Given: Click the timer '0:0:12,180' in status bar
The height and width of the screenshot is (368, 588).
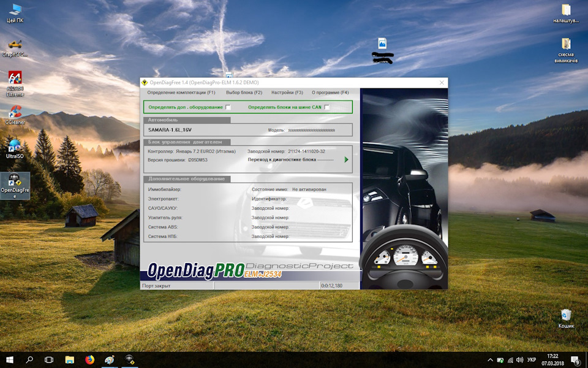Looking at the screenshot, I should [x=331, y=286].
